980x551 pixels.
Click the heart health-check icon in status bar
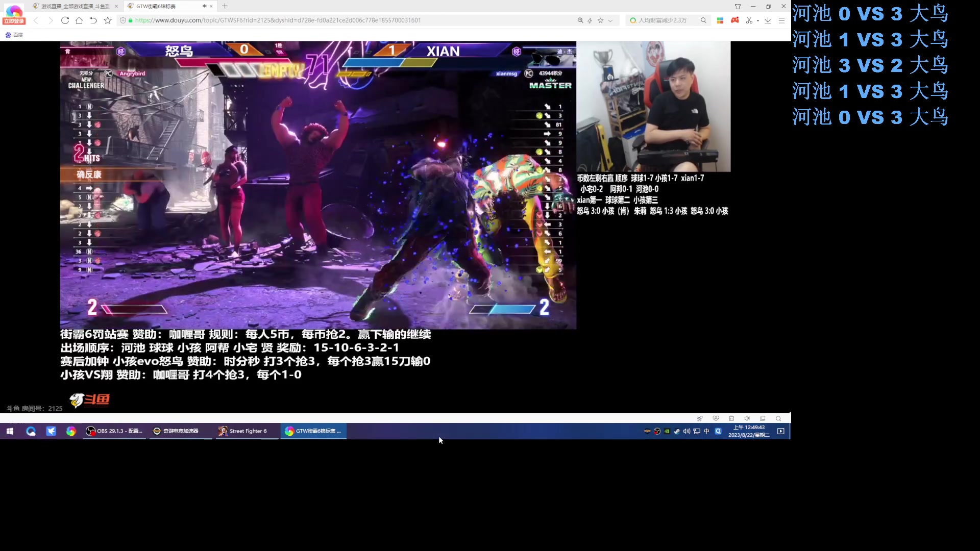[716, 418]
